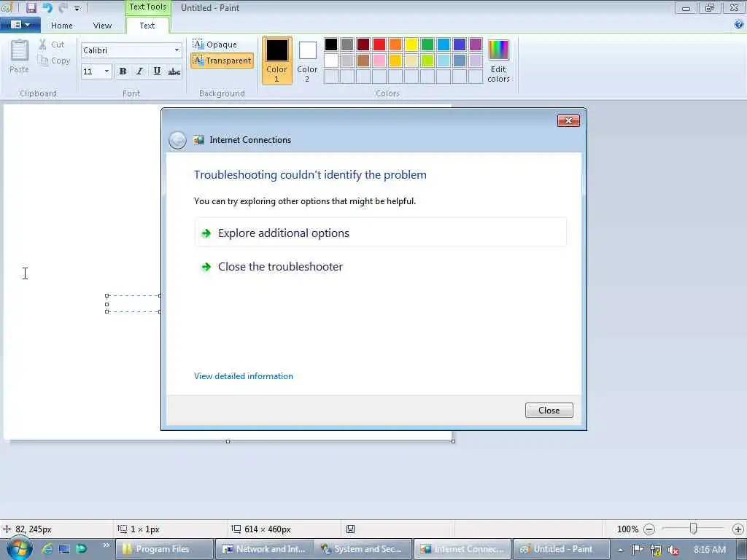Click the Copy button in Clipboard group
747x560 pixels.
click(x=54, y=61)
